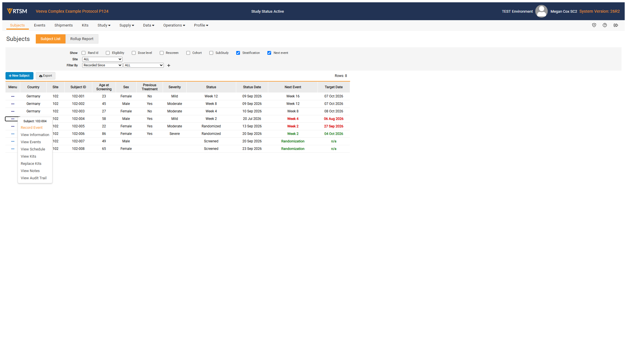The width and height of the screenshot is (627, 364).
Task: Choose View Schedule from the subject menu
Action: 33,149
